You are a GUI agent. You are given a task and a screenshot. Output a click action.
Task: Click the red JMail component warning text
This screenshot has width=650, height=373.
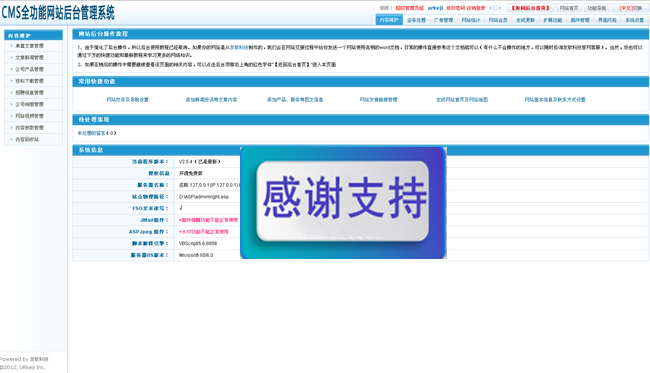click(x=209, y=220)
